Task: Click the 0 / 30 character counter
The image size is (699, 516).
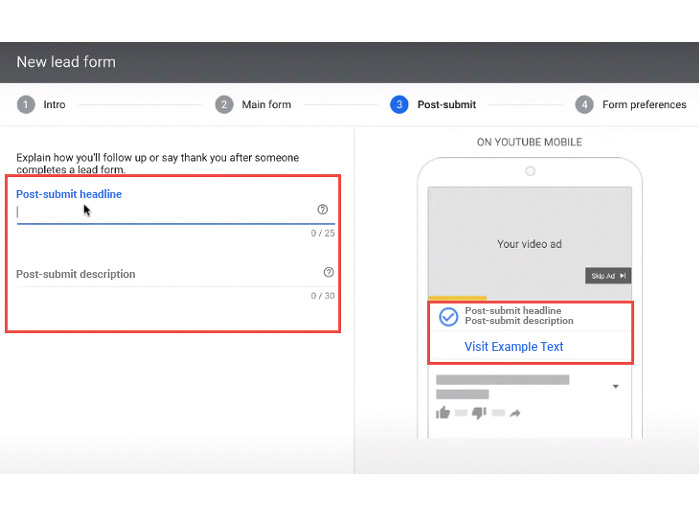Action: click(x=323, y=295)
